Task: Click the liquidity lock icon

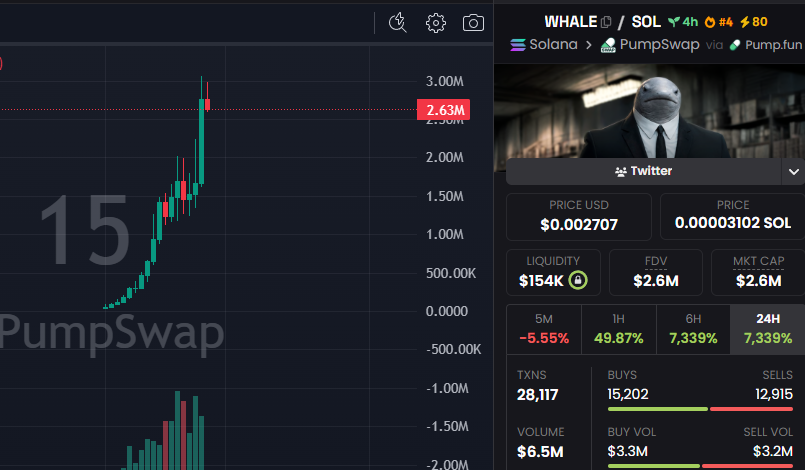Action: pos(578,280)
